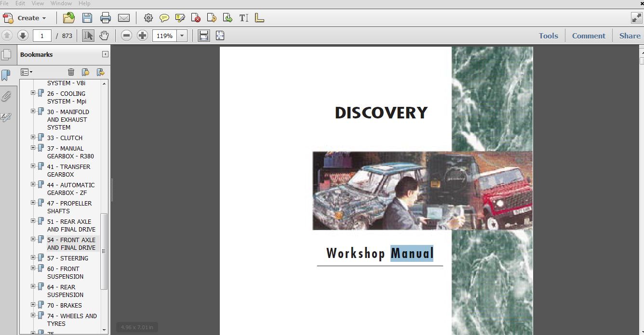Click the bookmarks scroll down arrow

pyautogui.click(x=104, y=330)
